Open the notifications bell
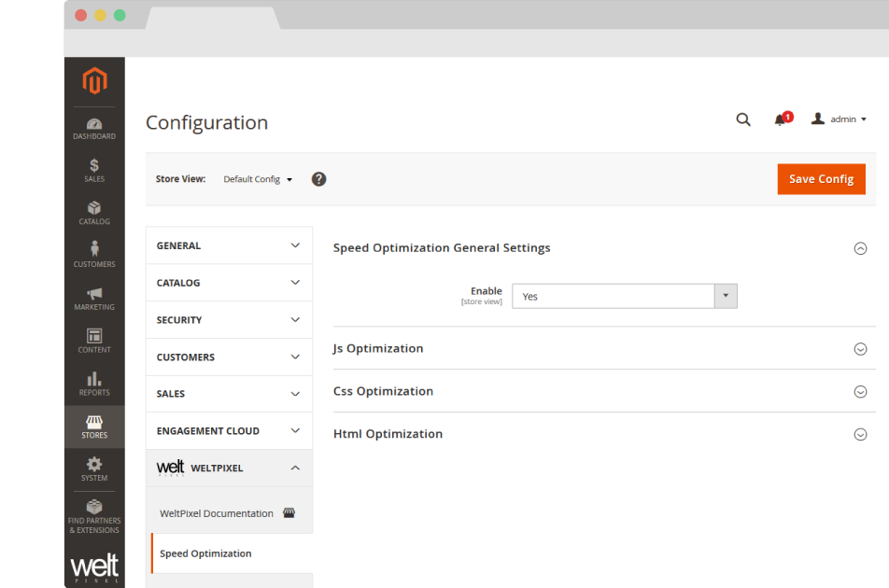889x588 pixels. 780,119
